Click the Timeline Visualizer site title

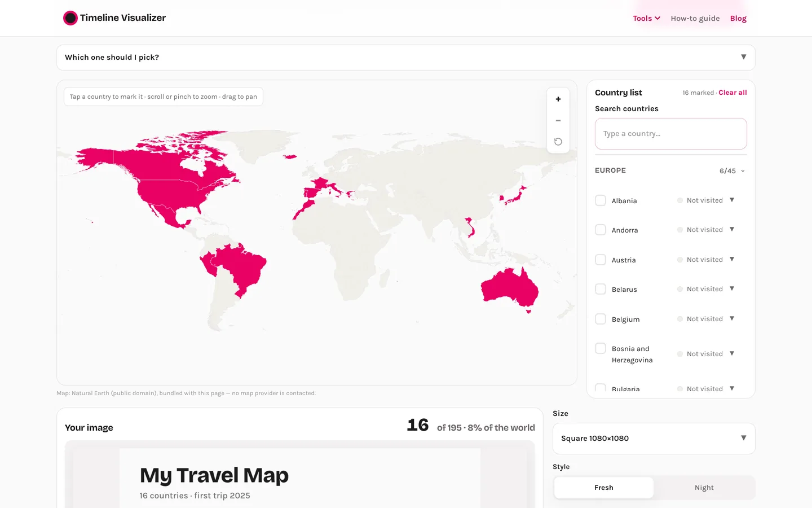pos(123,18)
